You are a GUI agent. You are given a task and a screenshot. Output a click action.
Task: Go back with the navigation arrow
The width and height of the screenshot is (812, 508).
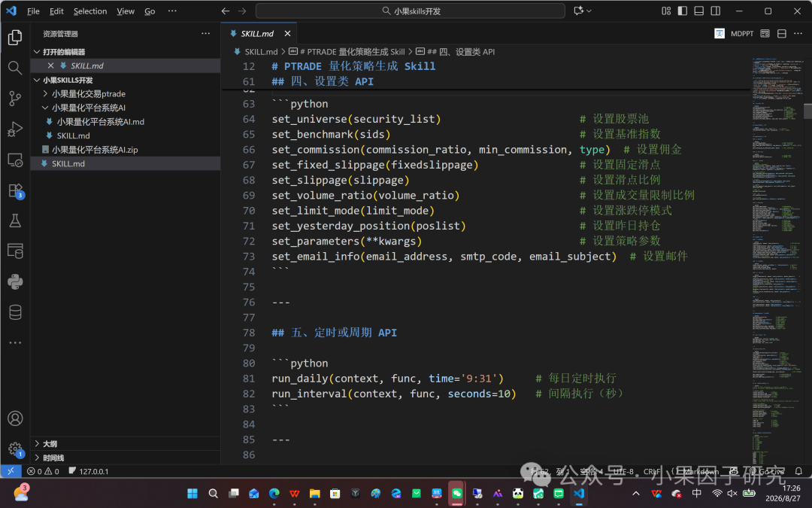tap(226, 11)
